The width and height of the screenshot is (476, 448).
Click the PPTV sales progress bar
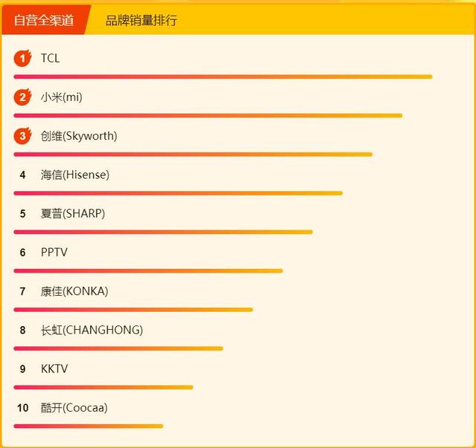pos(148,270)
